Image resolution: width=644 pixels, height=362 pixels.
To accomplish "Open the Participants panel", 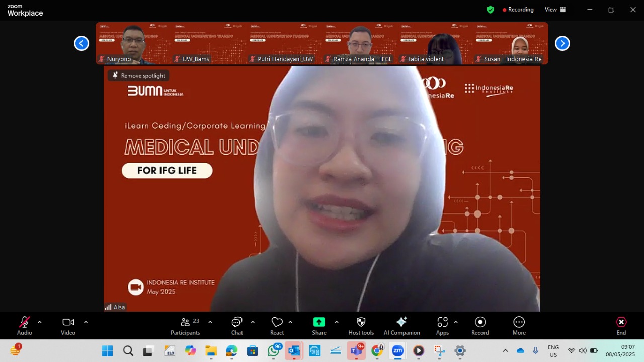I will tap(185, 326).
